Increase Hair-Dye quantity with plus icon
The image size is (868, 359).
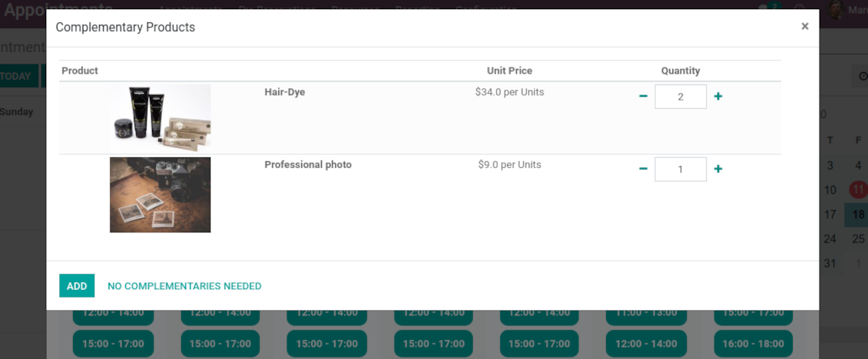click(x=718, y=96)
